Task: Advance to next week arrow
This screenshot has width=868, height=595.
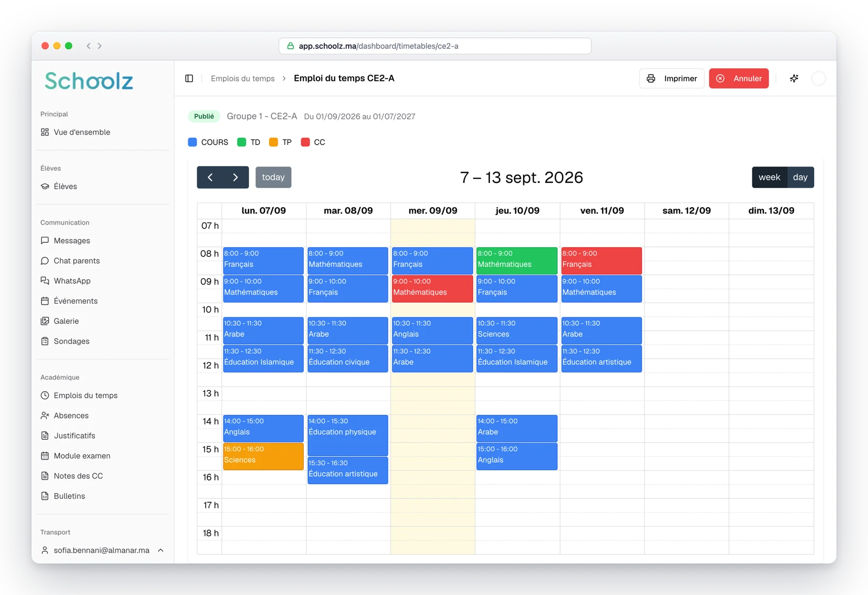Action: click(235, 177)
